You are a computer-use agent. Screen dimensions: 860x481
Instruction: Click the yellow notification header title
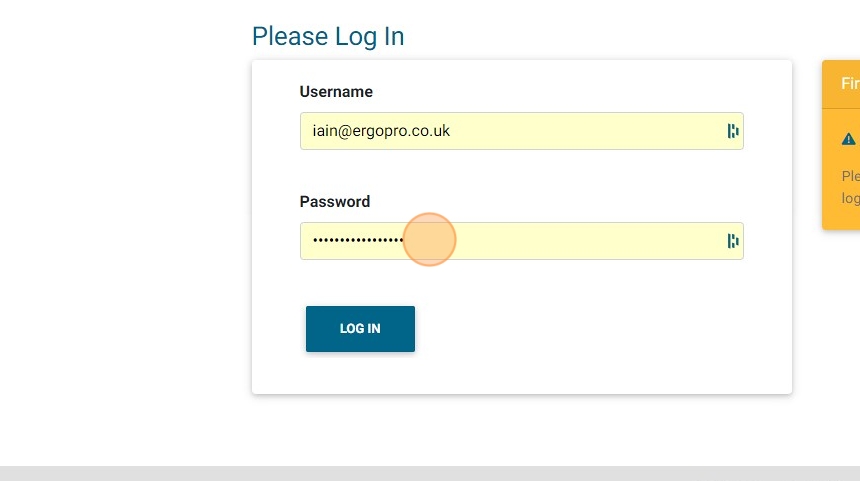coord(850,84)
